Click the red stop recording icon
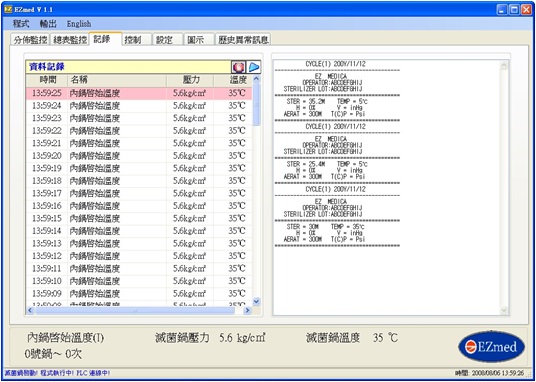The width and height of the screenshot is (536, 382). tap(238, 67)
